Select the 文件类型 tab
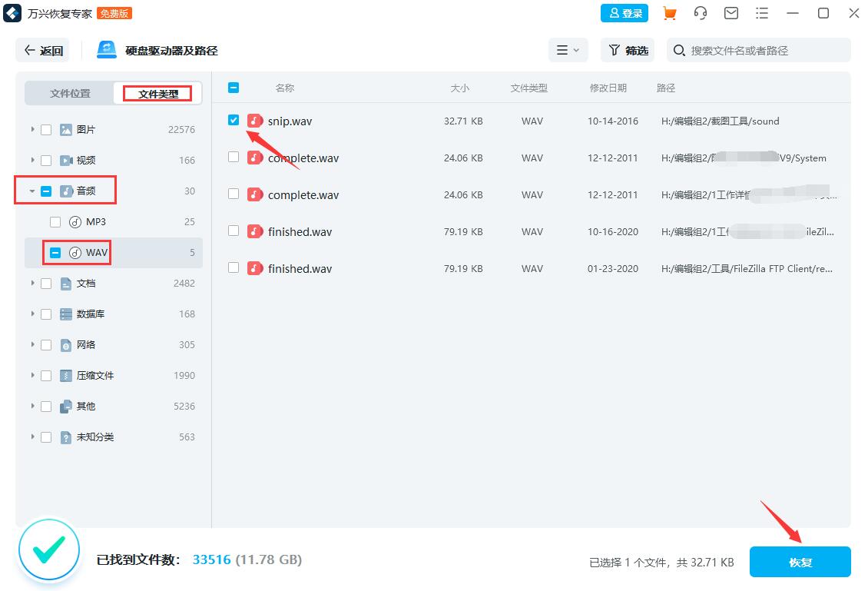The height and width of the screenshot is (591, 868). coord(157,92)
